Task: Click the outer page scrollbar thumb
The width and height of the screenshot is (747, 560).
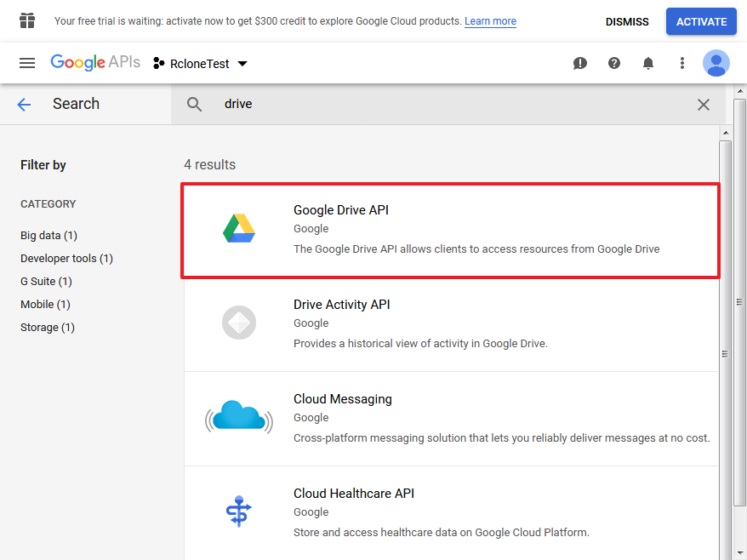Action: [739, 302]
